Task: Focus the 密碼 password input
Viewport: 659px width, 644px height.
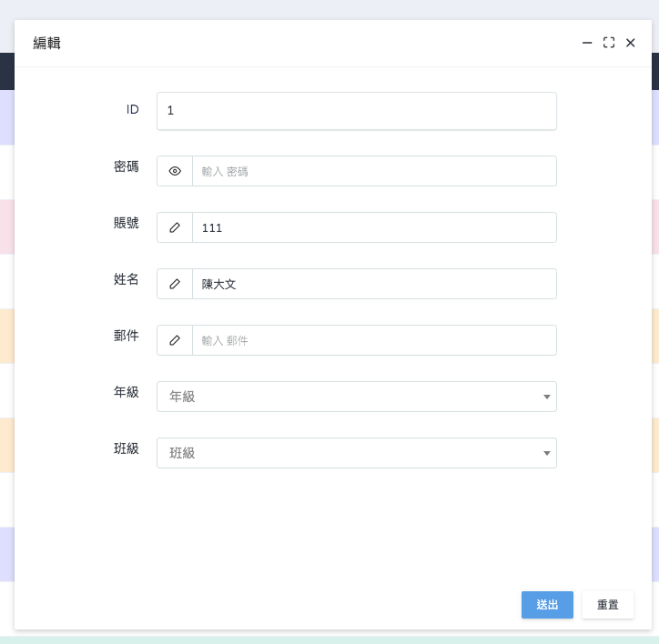Action: [374, 171]
